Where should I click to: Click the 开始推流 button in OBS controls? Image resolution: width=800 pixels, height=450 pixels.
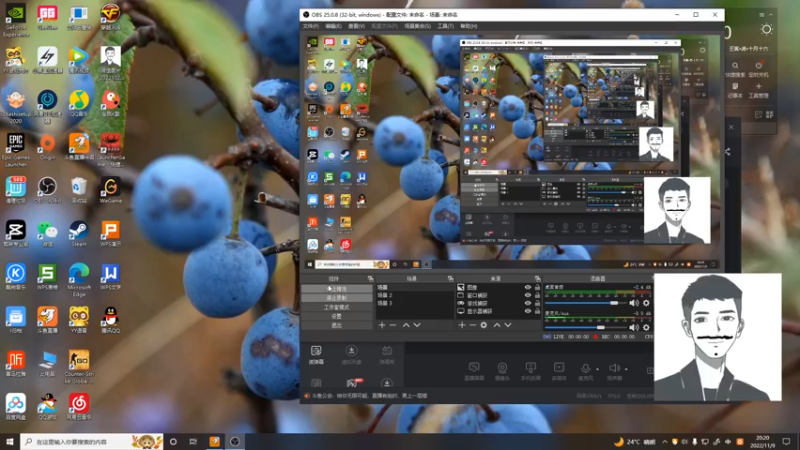337,289
